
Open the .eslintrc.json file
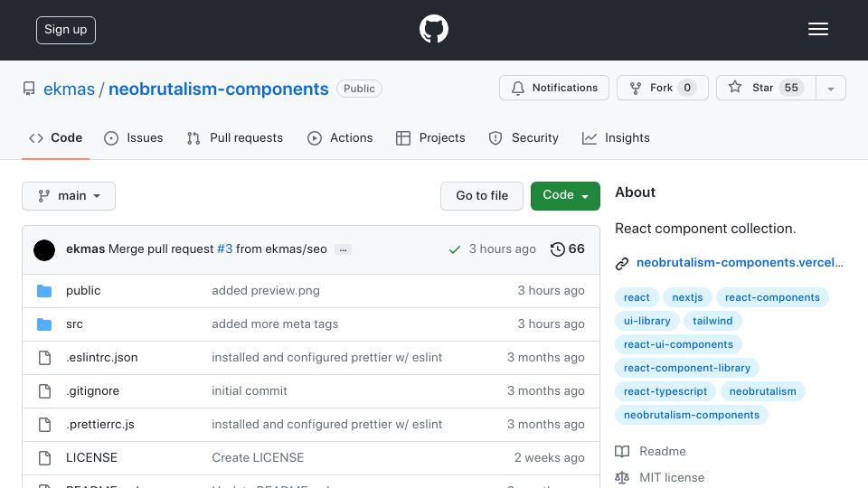click(102, 358)
